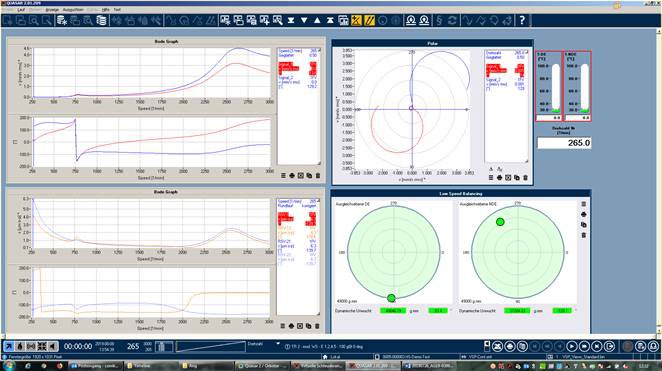Toggle the speaker mute icon in bottom bar

click(53, 347)
